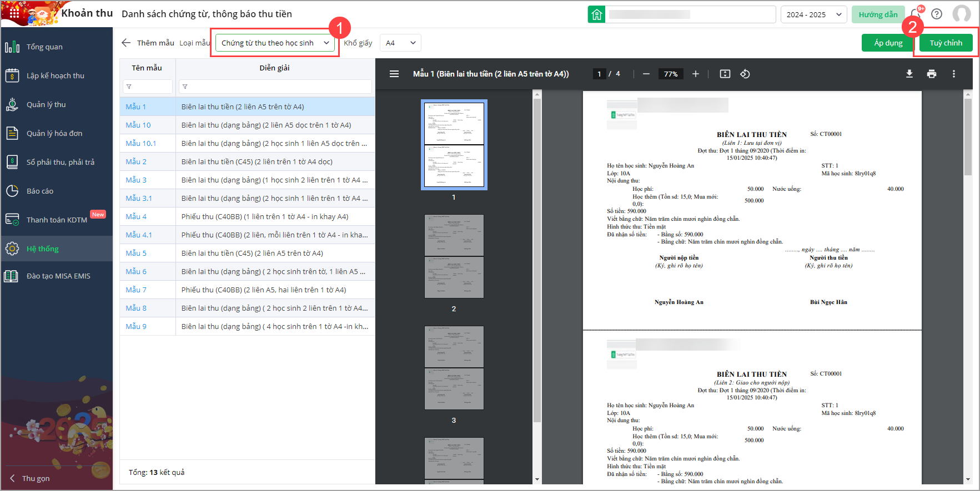
Task: Open the Mẫu 9 template link
Action: 136,326
